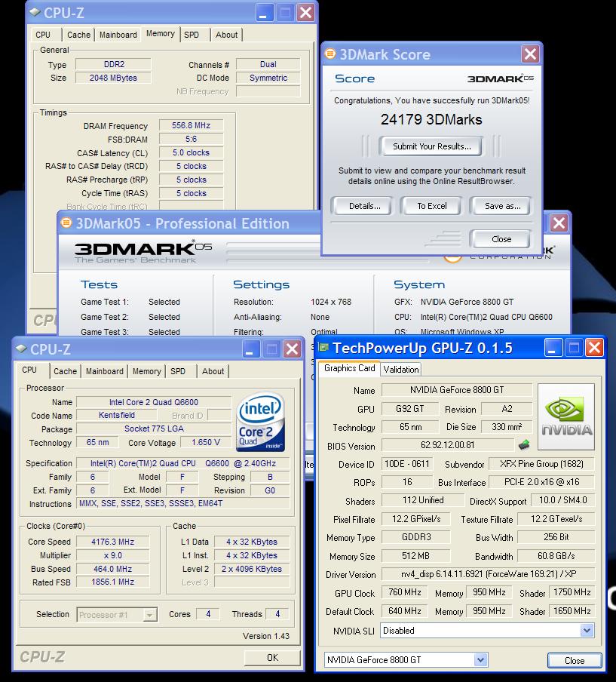Click the Default Clock 640 MHz field
Screen dimensions: 616x682
(404, 610)
